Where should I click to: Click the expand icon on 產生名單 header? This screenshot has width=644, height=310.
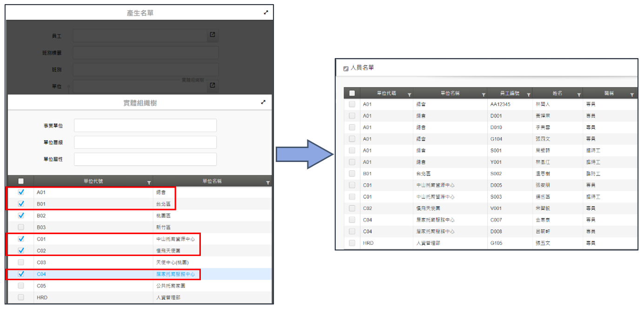click(266, 13)
